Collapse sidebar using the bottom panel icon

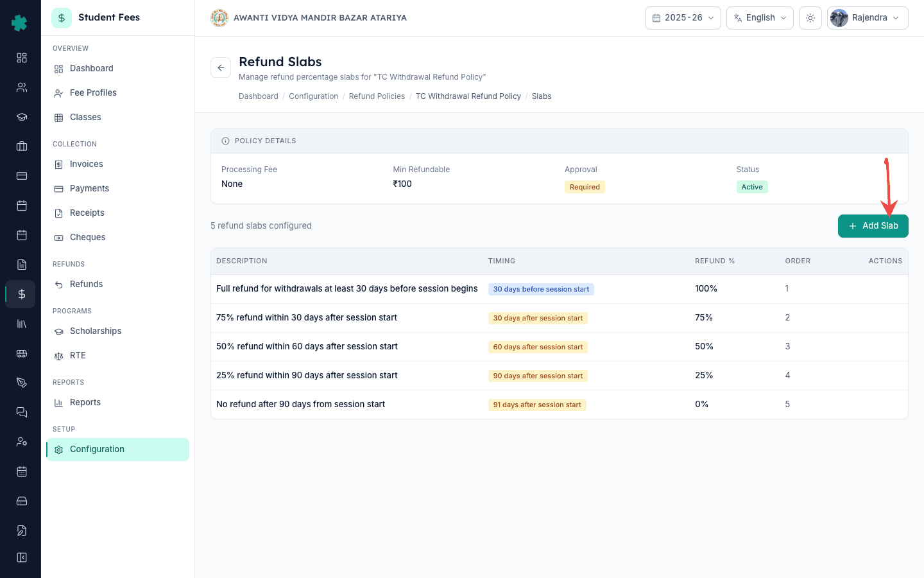pyautogui.click(x=21, y=557)
